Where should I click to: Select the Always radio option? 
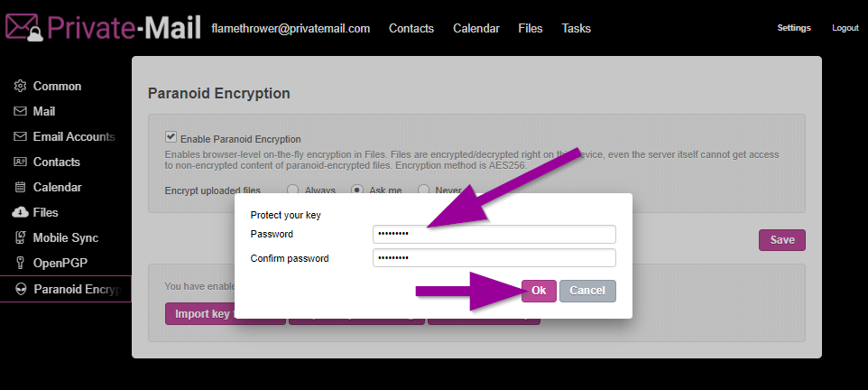click(x=293, y=190)
